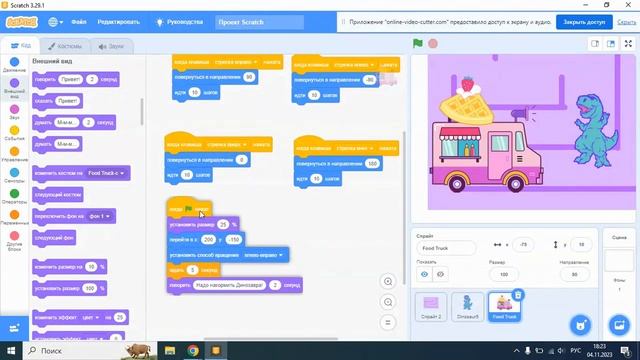Open Руководства tutorials
The image size is (640, 360).
pyautogui.click(x=180, y=22)
